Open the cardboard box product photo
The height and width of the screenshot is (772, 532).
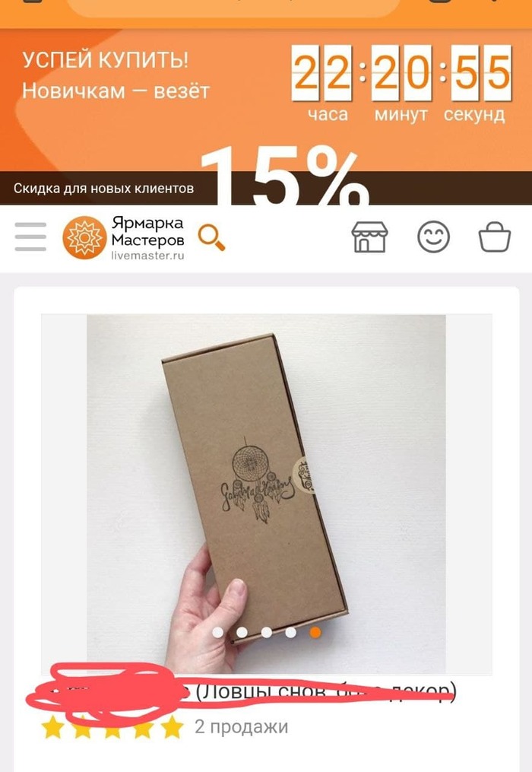(266, 494)
